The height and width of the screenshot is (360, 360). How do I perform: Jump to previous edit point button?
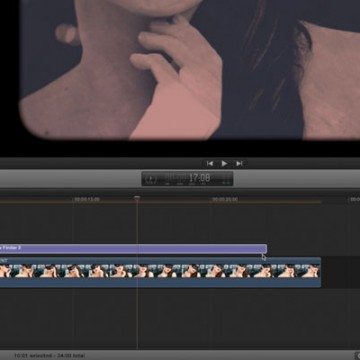(210, 163)
